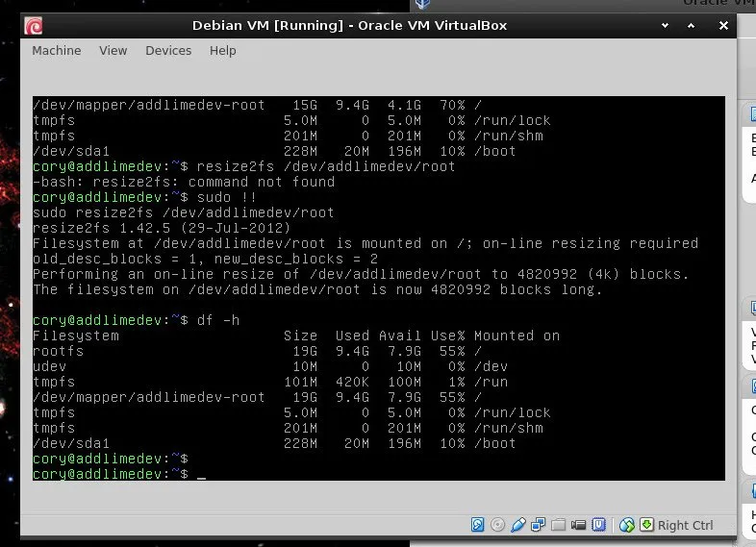The image size is (756, 547).
Task: Click 'resize2fs 1.42.5 (29-Jul-2012)' version line
Action: 162,228
